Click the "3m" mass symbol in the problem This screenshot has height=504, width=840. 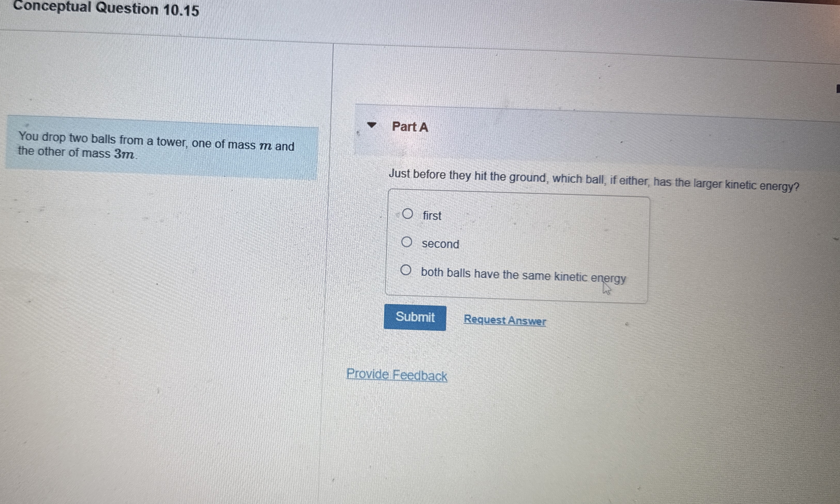(125, 154)
